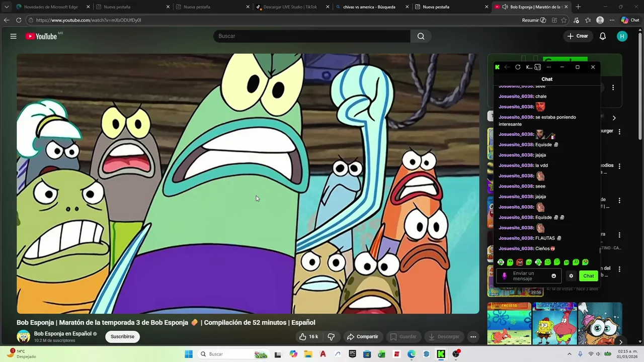Open options for the '39:56' sidebar video
This screenshot has height=362, width=644.
[619, 269]
